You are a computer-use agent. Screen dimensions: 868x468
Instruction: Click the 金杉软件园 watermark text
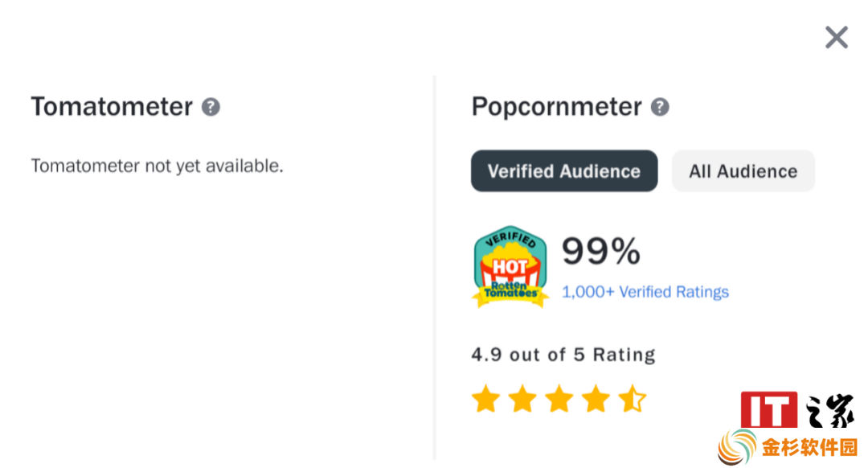[809, 448]
